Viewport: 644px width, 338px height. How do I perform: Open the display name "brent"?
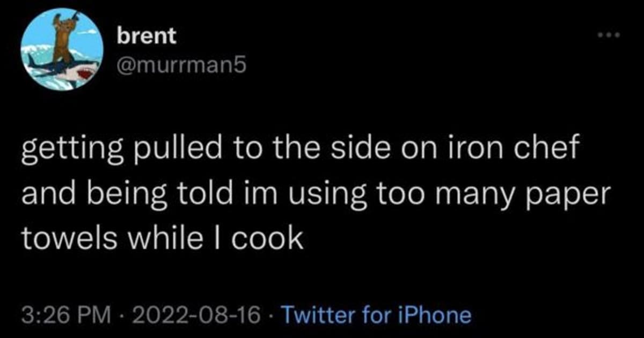pos(147,36)
